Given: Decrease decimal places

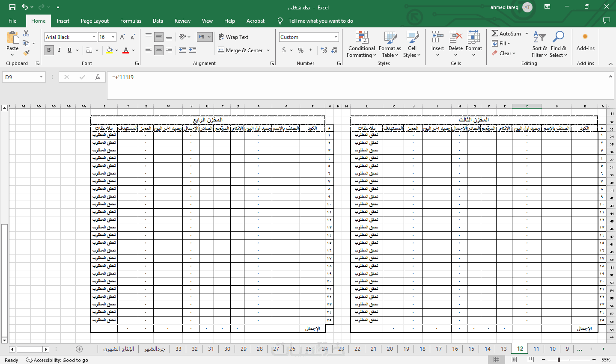Looking at the screenshot, I should coord(334,50).
